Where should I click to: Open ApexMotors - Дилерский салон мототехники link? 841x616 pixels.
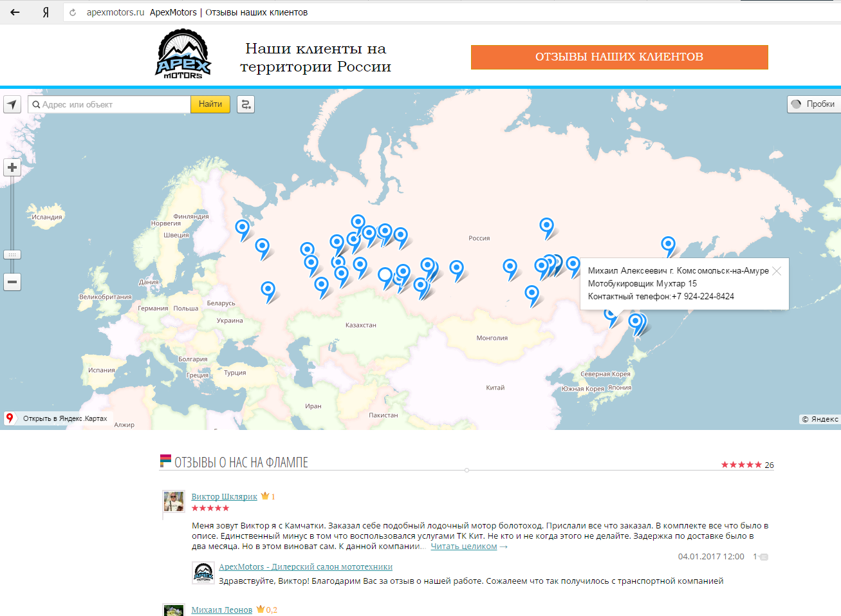[305, 567]
